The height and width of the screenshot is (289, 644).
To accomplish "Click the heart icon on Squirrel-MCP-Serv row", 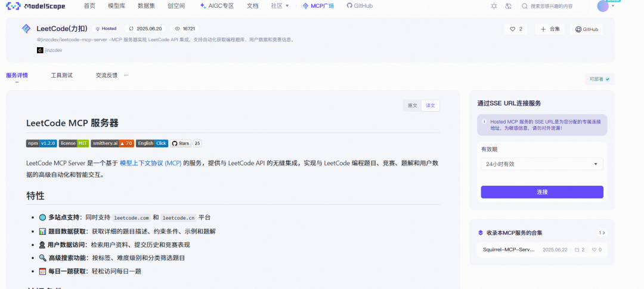I will point(594,250).
